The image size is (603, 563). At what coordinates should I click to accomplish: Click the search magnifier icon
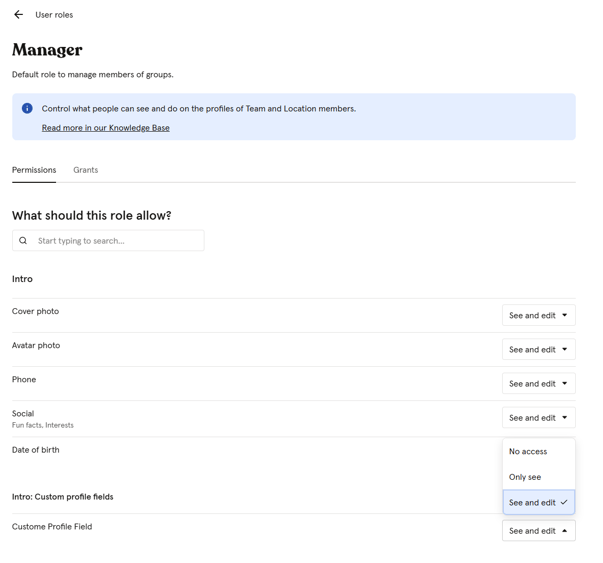click(23, 241)
